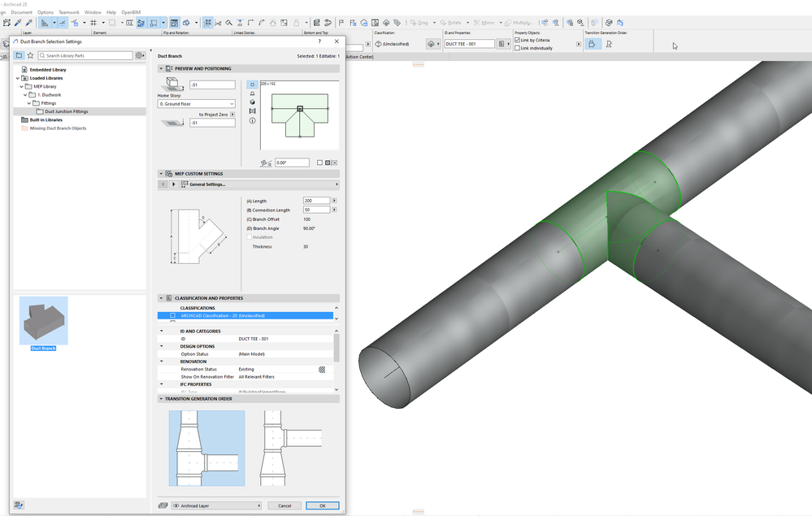812x516 pixels.
Task: Choose the second transition generation order thumbnail
Action: (x=290, y=448)
